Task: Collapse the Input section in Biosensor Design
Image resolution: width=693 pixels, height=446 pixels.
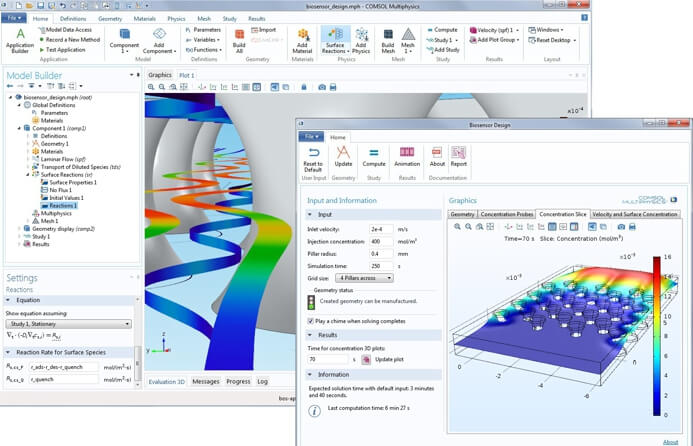Action: [309, 214]
